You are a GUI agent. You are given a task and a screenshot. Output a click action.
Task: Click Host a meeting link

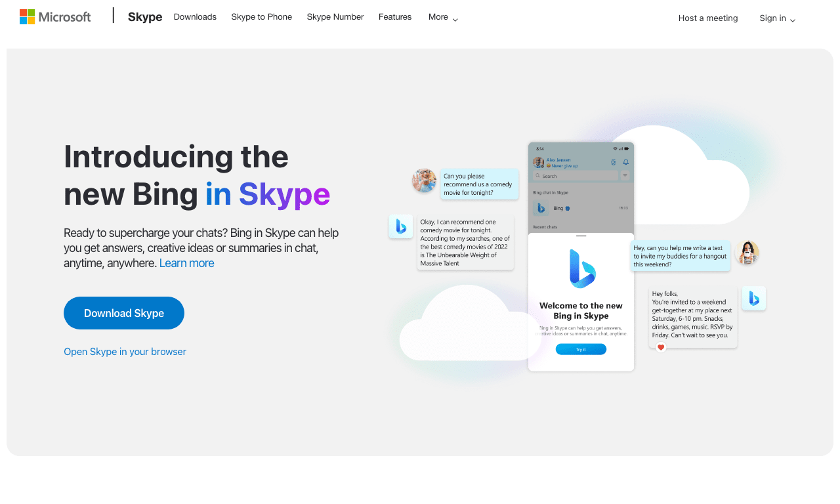(x=708, y=18)
